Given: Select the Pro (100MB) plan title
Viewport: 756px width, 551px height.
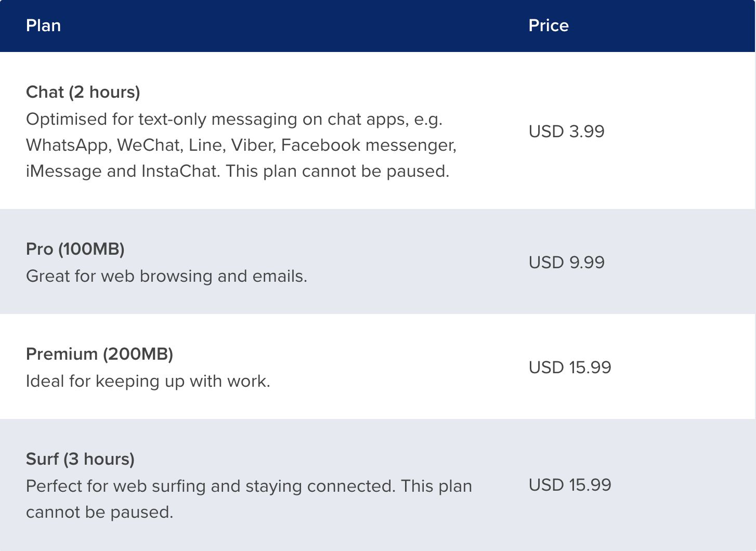Looking at the screenshot, I should 75,249.
